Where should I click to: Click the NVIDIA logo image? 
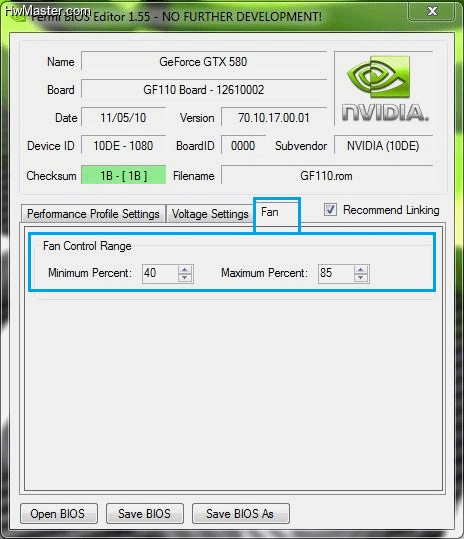pyautogui.click(x=384, y=88)
